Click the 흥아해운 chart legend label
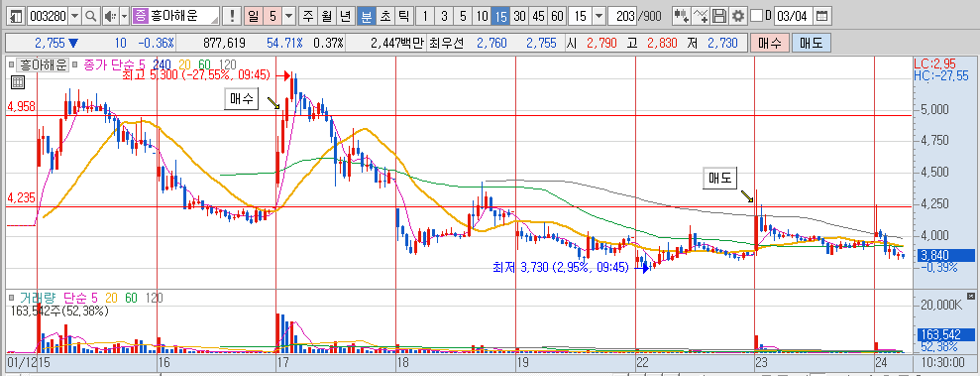Screen dimensions: 980x376 [43, 63]
